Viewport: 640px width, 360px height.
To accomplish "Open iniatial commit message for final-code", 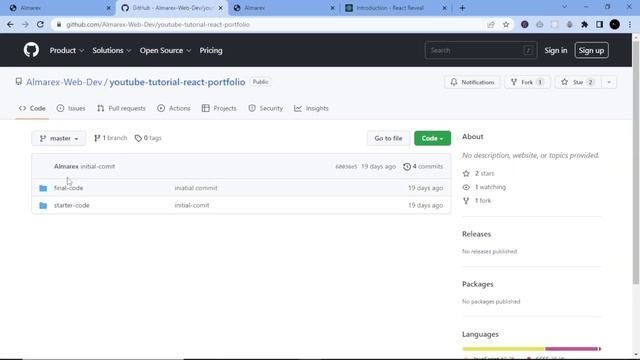I will tap(196, 188).
